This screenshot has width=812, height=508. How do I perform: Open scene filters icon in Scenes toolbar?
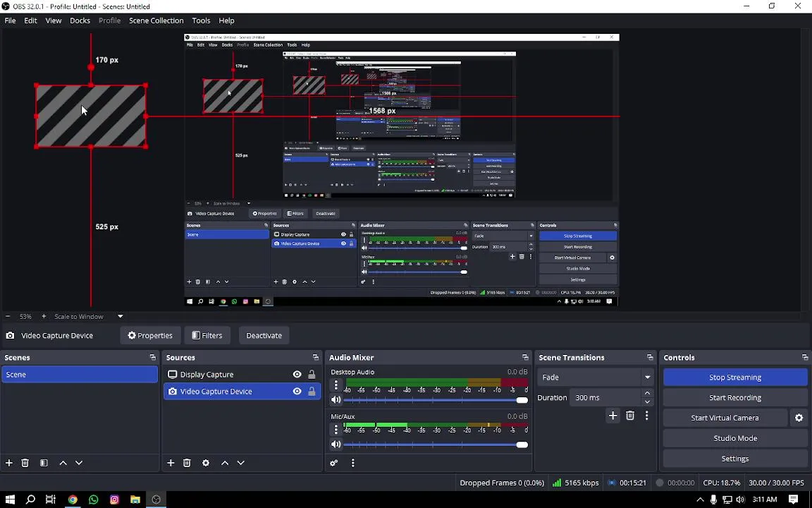pyautogui.click(x=44, y=463)
